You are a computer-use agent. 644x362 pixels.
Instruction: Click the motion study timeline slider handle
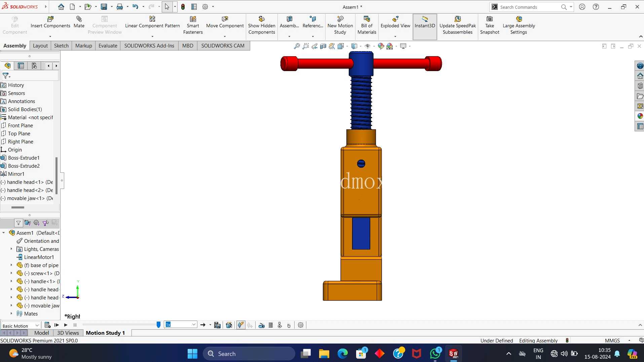[158, 325]
